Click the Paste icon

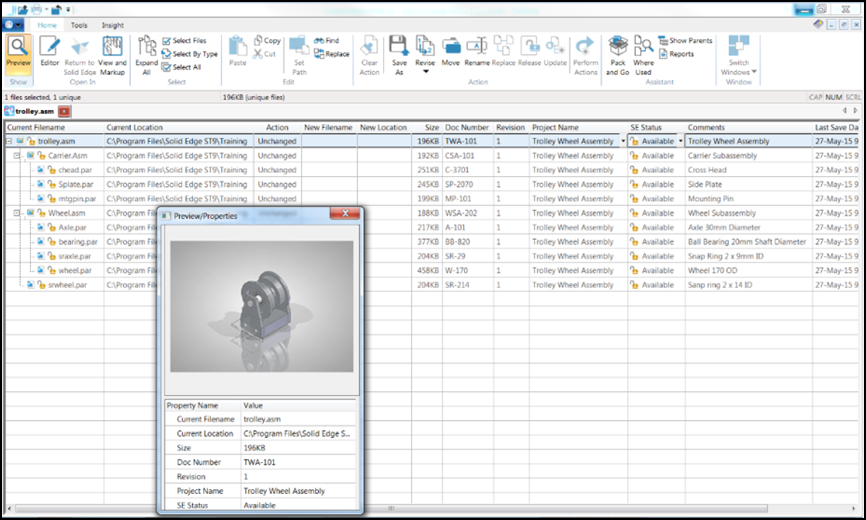coord(237,51)
